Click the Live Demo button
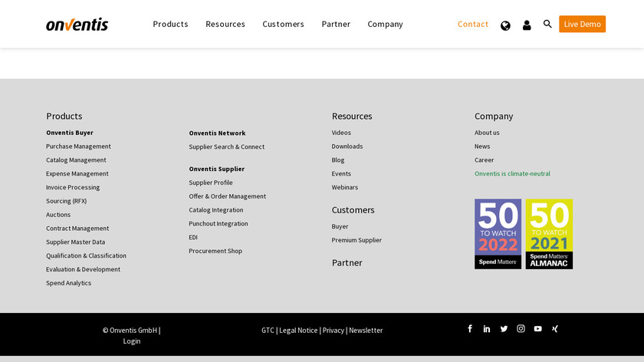 click(x=582, y=24)
